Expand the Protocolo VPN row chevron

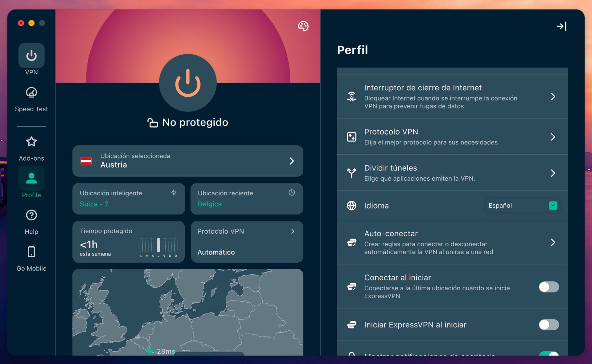[x=553, y=137]
